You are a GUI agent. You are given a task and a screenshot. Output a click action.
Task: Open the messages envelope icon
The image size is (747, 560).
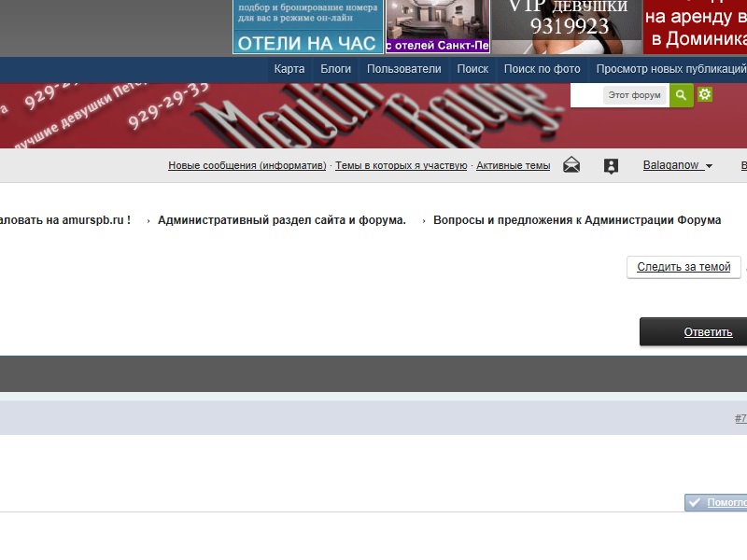point(571,165)
